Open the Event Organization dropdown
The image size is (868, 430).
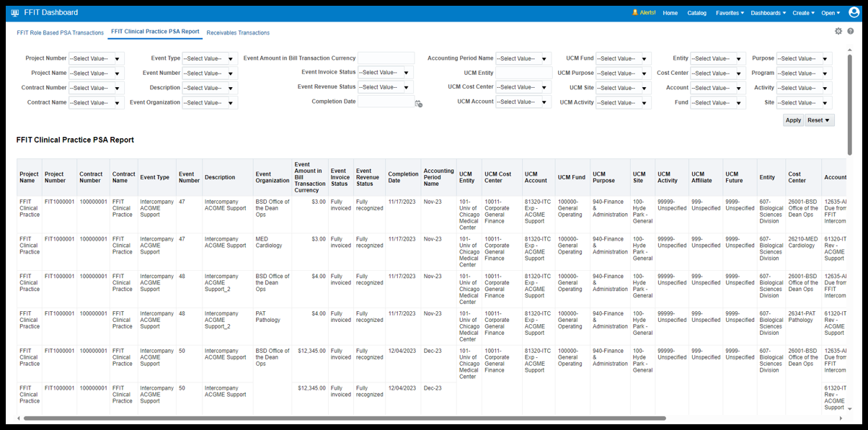[210, 103]
